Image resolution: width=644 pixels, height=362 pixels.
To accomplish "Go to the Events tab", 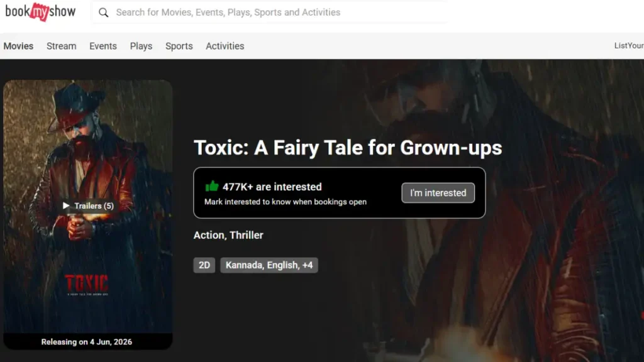I will pos(103,46).
